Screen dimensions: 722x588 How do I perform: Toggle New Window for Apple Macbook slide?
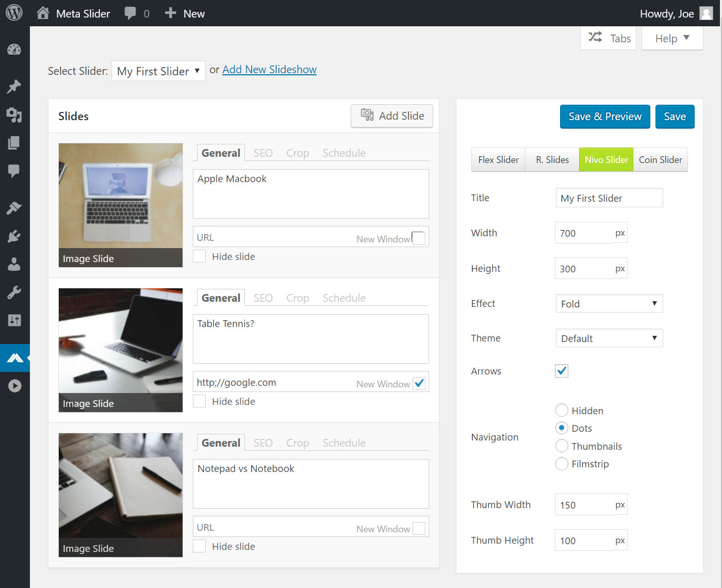419,238
